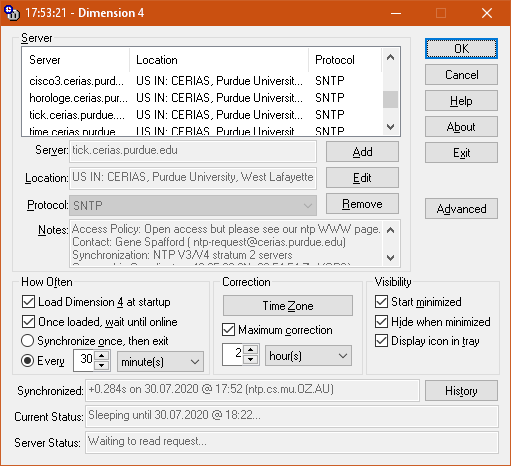Image resolution: width=511 pixels, height=466 pixels.
Task: View synchronization History
Action: 461,391
